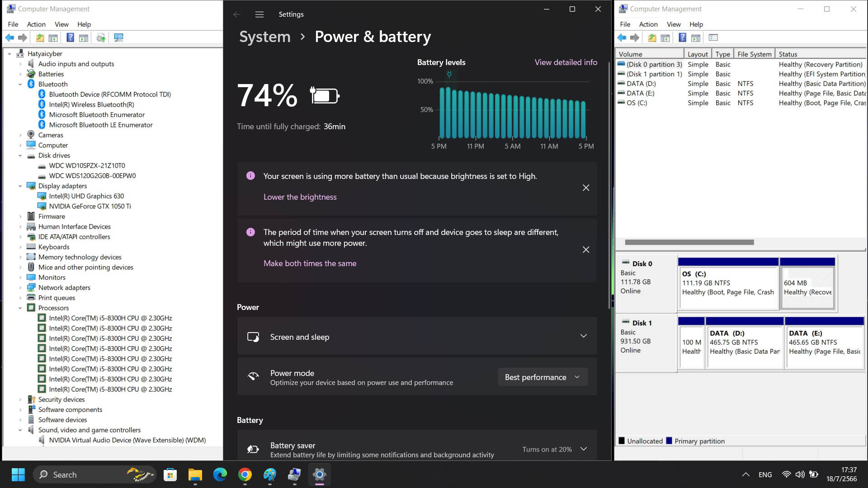
Task: Click Show/Hide Console Tree icon, left window toolbar
Action: [53, 38]
